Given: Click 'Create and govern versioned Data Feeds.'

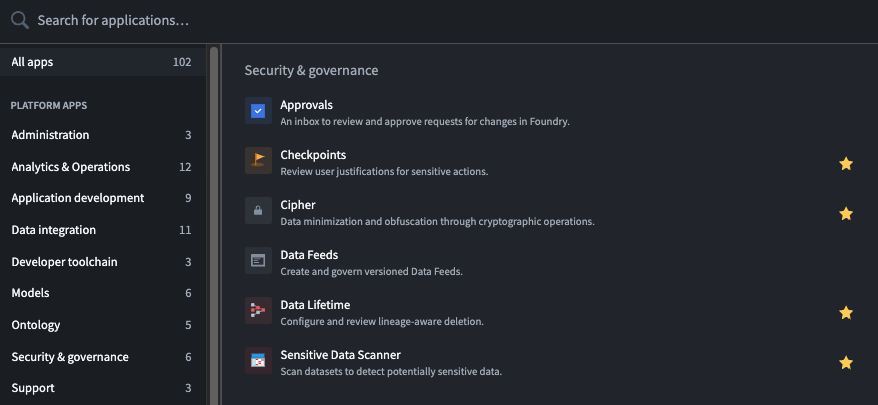Looking at the screenshot, I should [371, 272].
